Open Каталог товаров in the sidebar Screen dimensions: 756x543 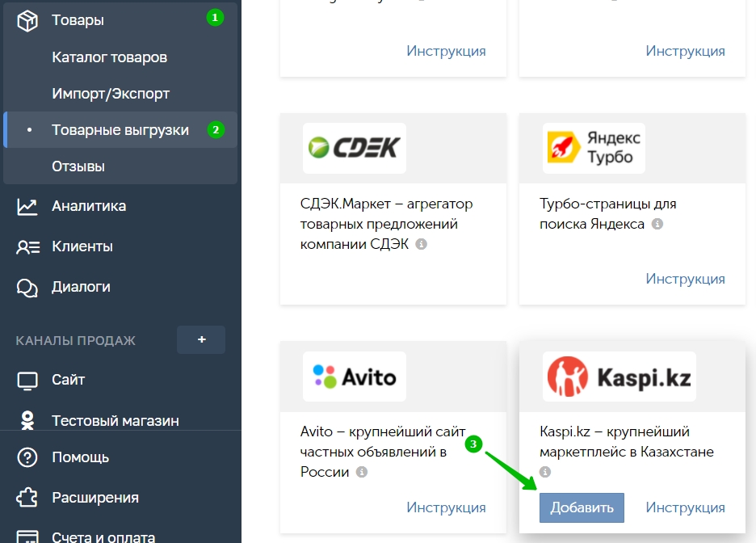coord(110,57)
